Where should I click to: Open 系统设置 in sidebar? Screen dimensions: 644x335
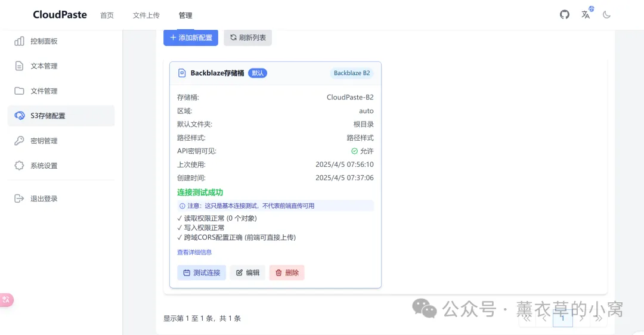61,166
